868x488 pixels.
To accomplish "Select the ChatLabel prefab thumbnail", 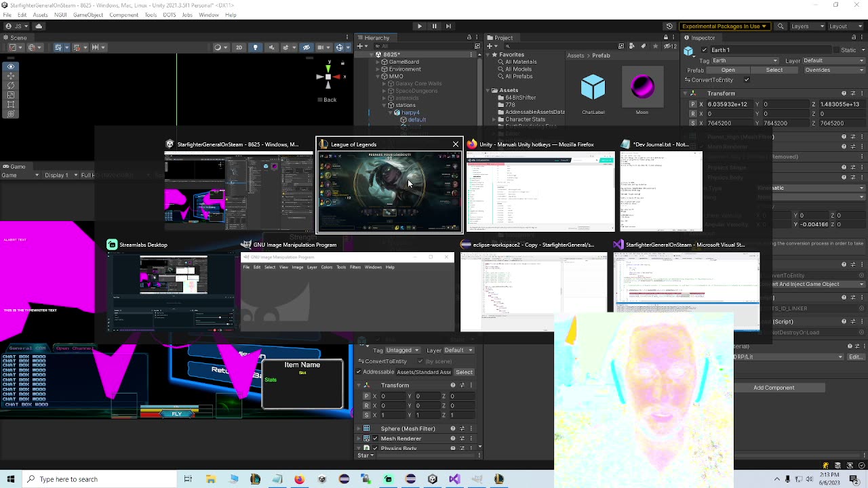I will pyautogui.click(x=593, y=88).
